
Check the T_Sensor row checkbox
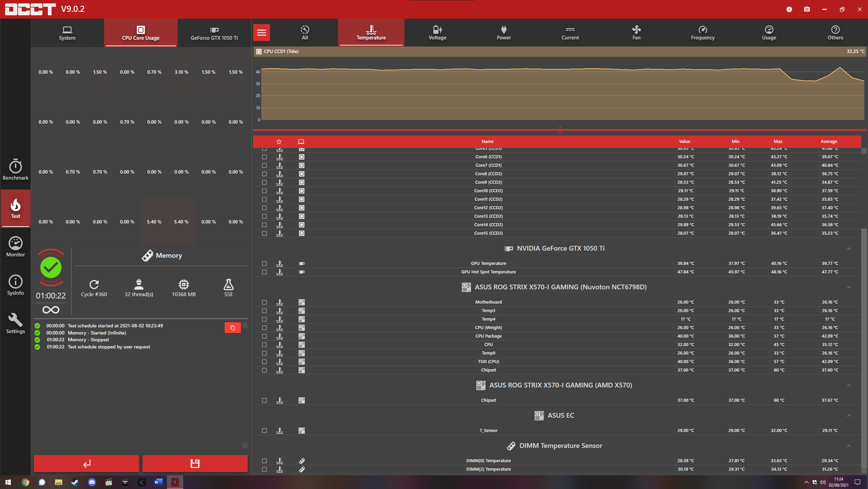point(264,431)
